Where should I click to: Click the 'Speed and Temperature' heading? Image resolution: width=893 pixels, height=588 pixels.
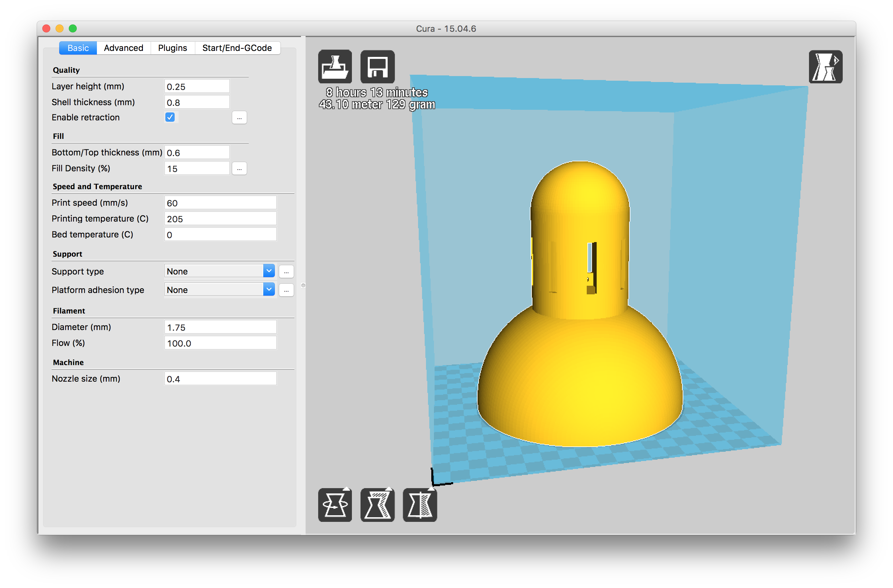(x=97, y=187)
